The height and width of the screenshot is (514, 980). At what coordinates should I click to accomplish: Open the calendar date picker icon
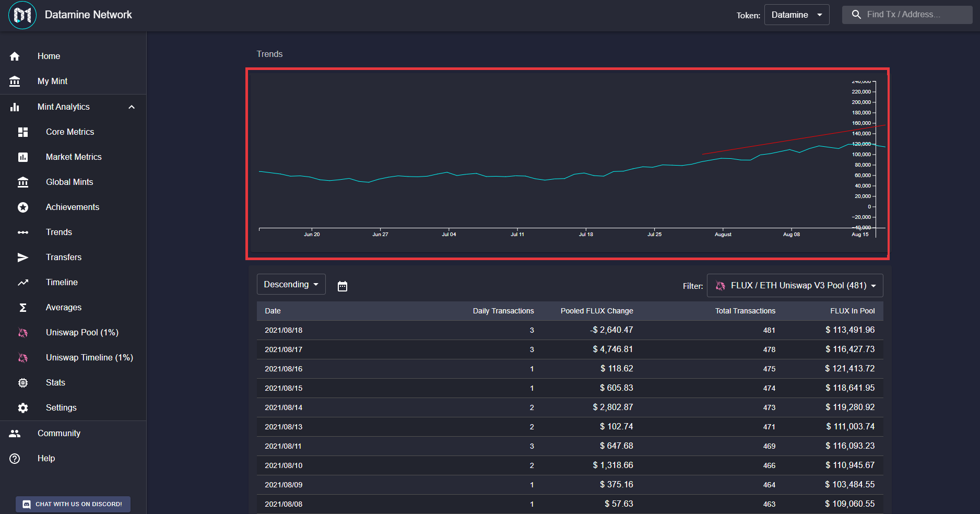[343, 286]
